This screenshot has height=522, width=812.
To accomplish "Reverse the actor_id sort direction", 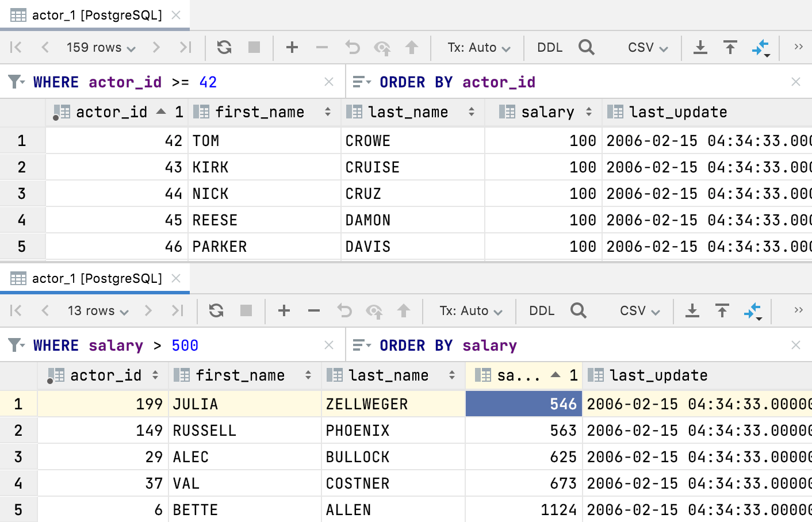I will 162,112.
